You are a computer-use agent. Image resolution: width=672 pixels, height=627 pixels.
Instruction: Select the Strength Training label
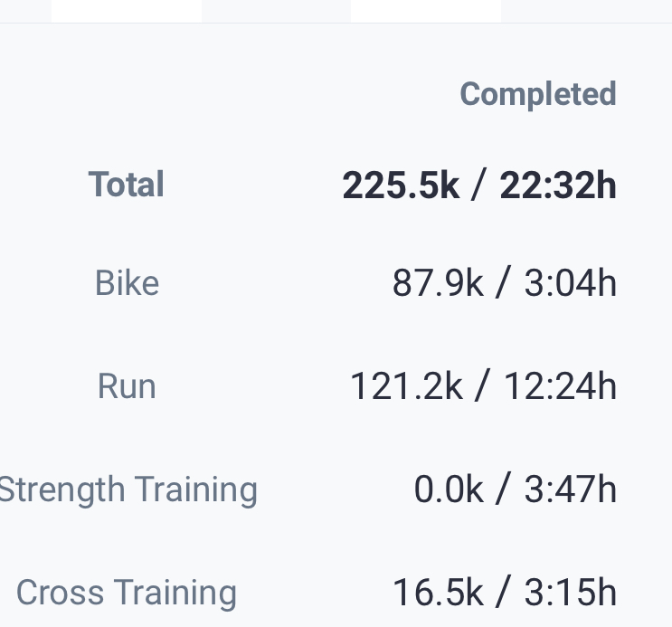tap(128, 489)
